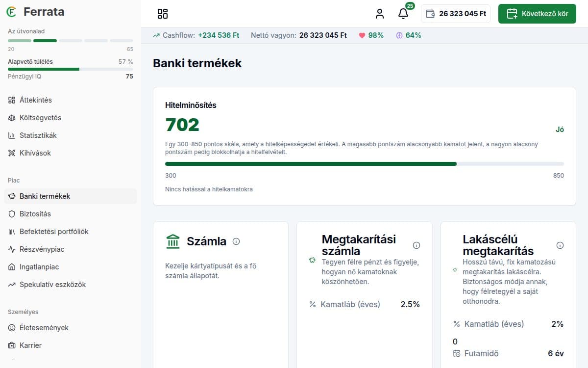Click the Áttekintés grid icon in sidebar
This screenshot has width=588, height=368.
(12, 100)
